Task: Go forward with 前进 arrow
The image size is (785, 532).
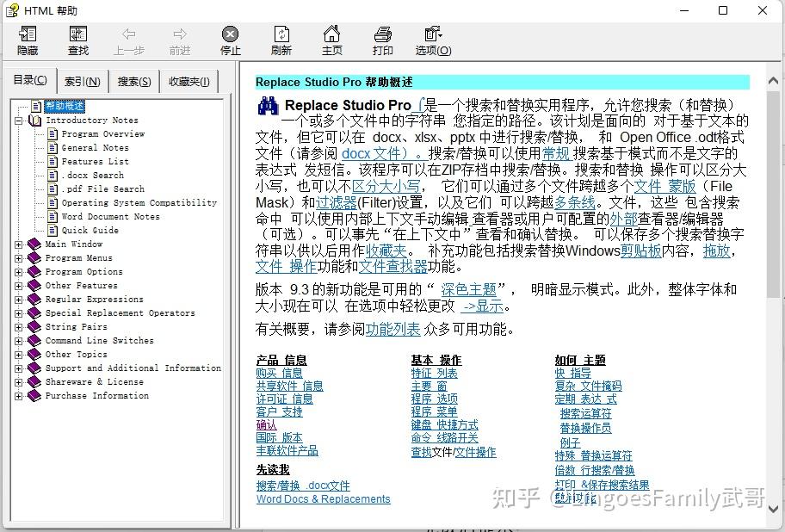Action: [180, 40]
